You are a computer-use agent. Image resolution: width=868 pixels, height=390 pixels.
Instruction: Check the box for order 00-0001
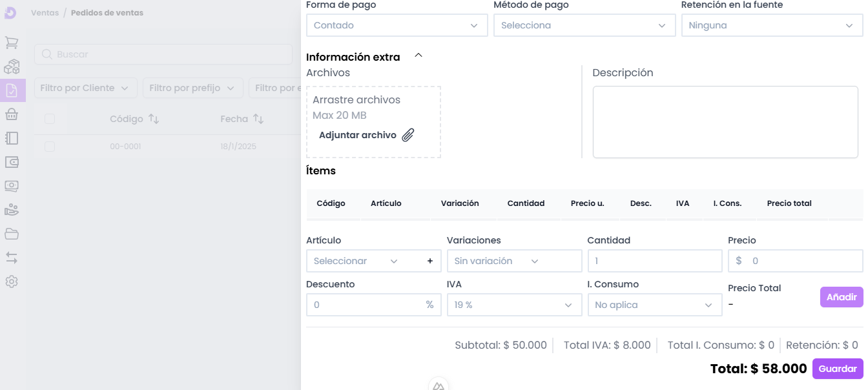(50, 147)
